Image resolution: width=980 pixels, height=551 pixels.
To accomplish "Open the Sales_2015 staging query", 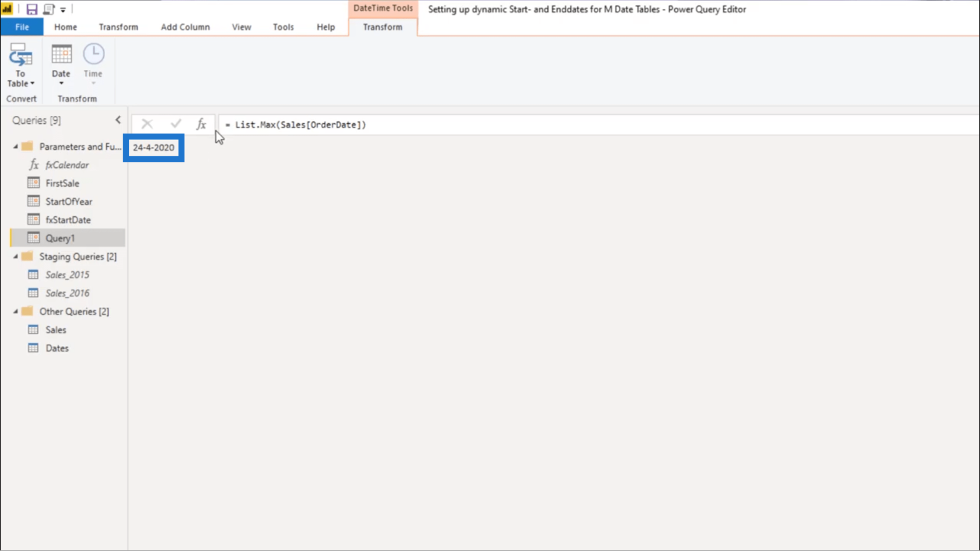I will (67, 275).
